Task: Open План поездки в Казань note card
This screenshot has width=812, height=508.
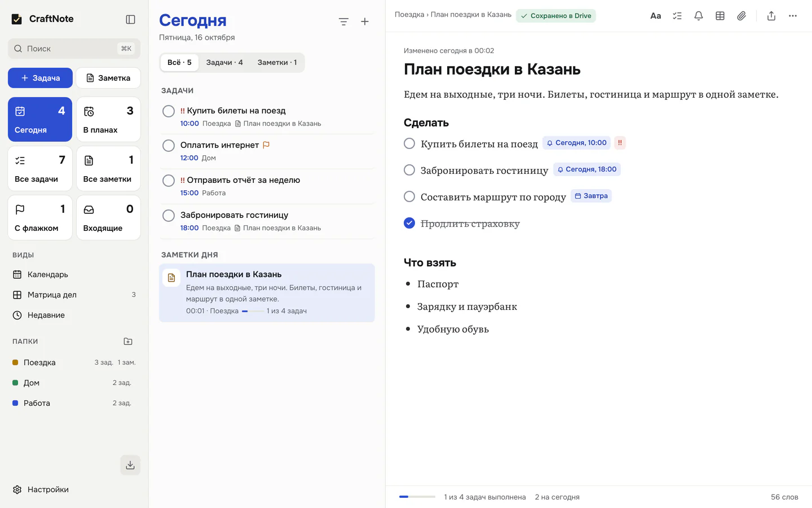Action: click(x=267, y=293)
